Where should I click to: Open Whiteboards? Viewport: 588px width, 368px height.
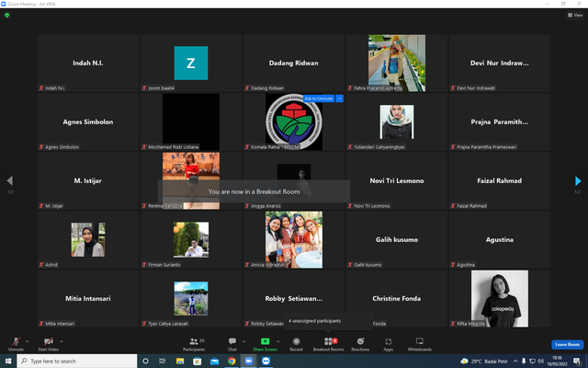(x=420, y=343)
